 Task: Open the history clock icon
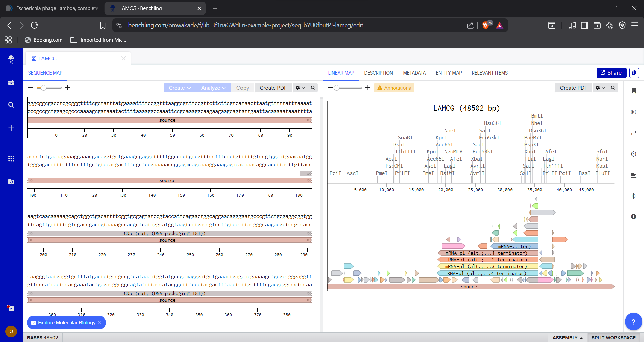(633, 154)
